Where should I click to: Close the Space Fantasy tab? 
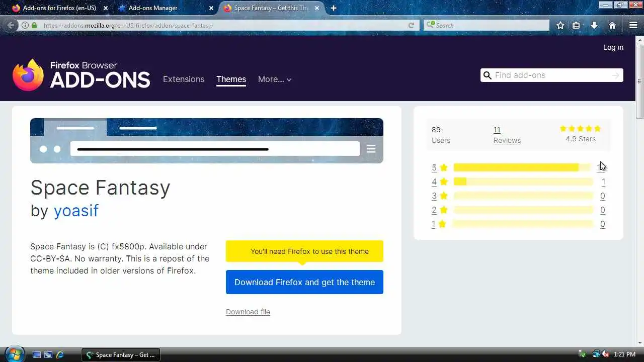[317, 8]
